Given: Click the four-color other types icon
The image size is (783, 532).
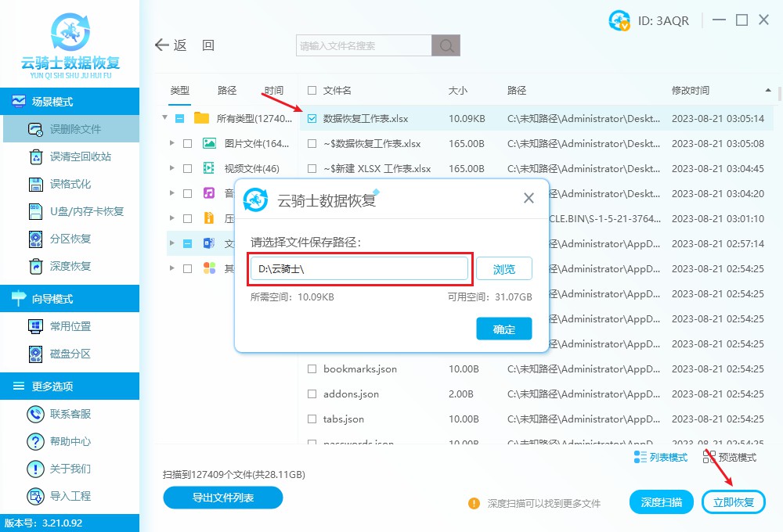Looking at the screenshot, I should tap(209, 268).
